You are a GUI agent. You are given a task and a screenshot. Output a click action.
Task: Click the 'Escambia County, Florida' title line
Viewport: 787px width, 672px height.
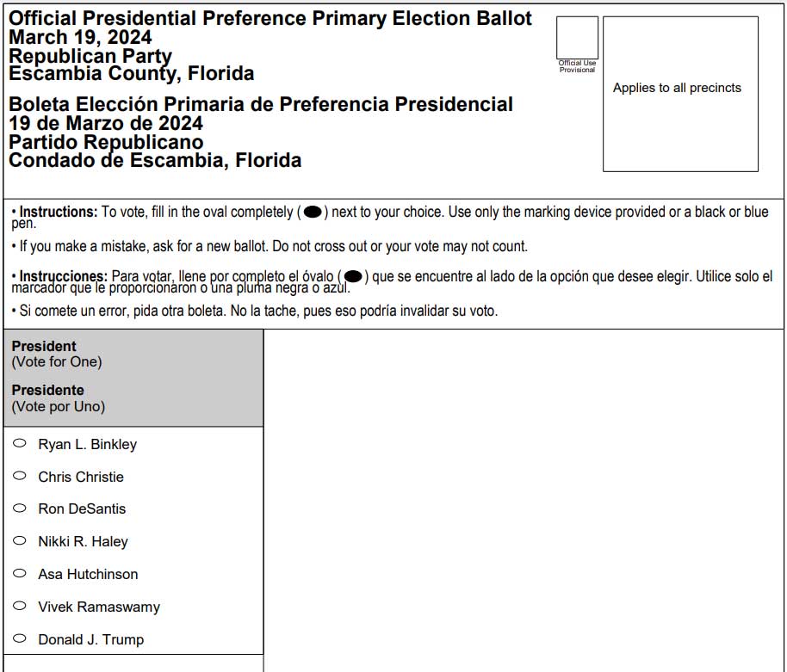coord(131,74)
